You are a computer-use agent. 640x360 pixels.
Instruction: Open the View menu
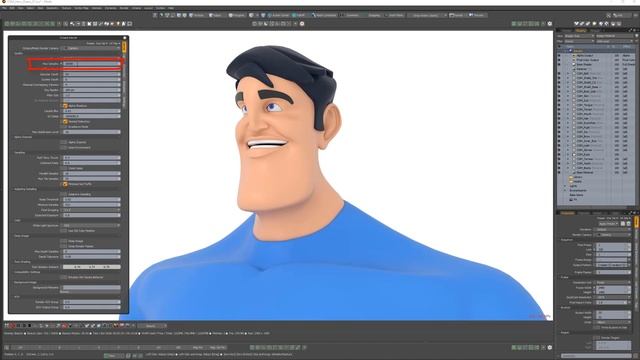click(21, 8)
